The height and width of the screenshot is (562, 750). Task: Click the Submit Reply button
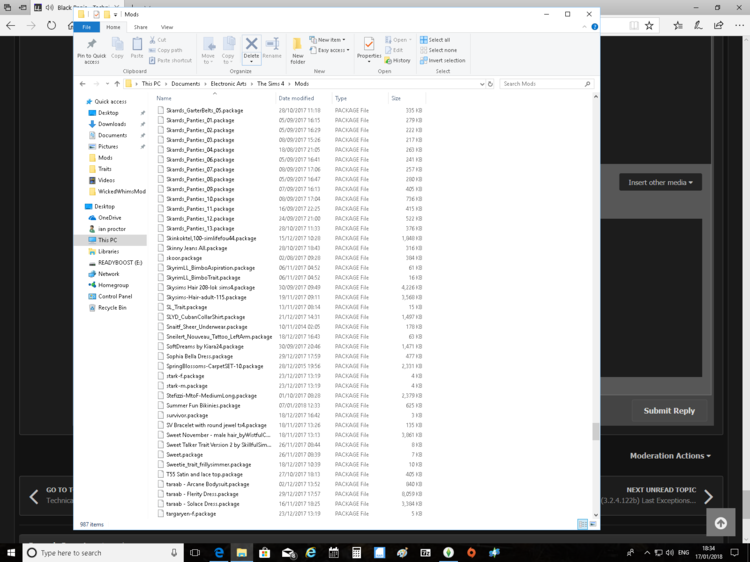669,411
